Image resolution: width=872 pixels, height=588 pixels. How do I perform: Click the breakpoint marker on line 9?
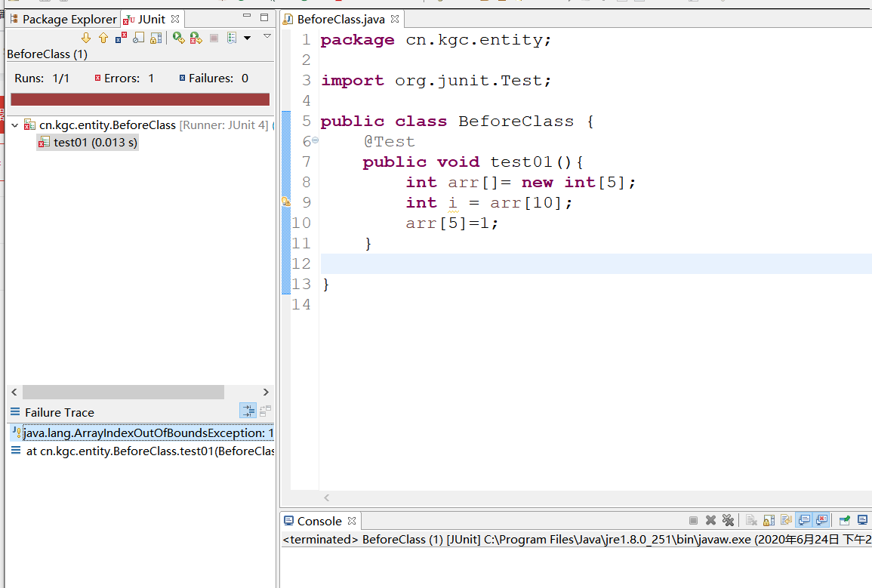[x=285, y=202]
